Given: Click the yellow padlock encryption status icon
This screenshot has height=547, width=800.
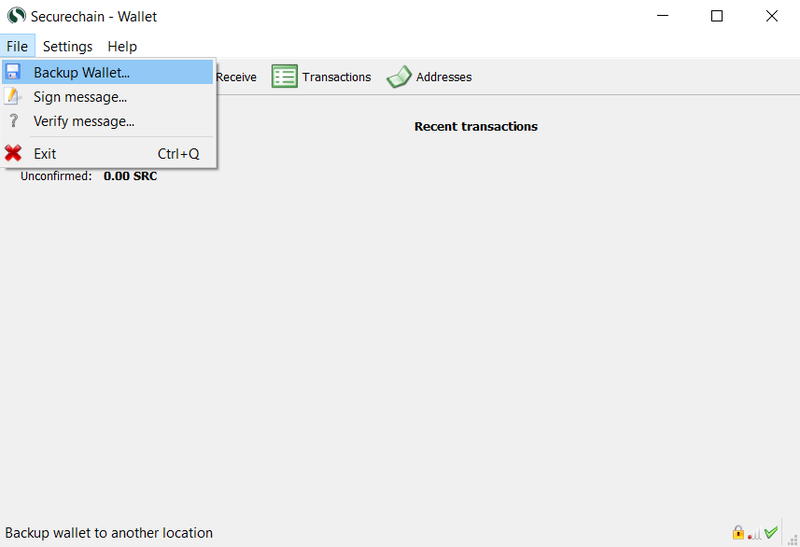Looking at the screenshot, I should coord(738,533).
